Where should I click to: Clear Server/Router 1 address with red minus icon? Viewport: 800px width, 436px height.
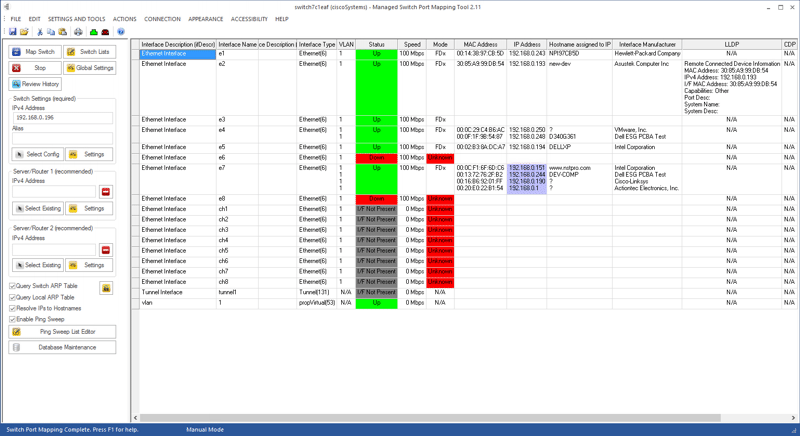click(106, 192)
